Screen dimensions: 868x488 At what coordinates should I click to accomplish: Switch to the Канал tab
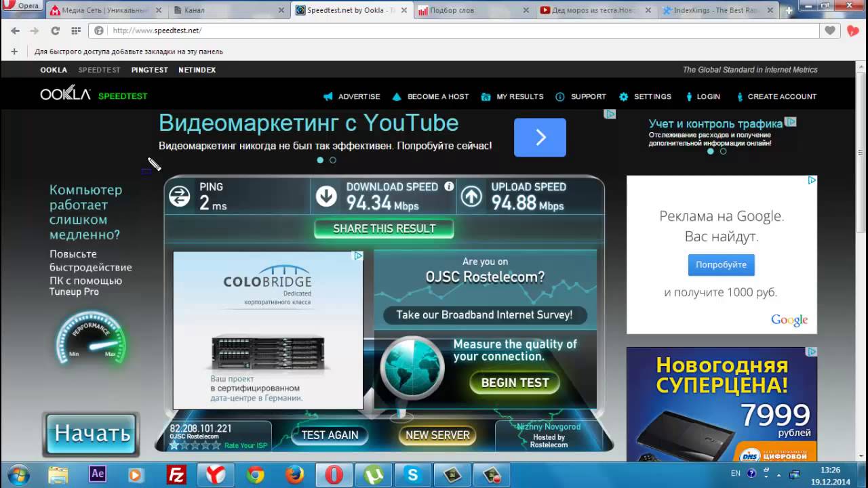pyautogui.click(x=227, y=10)
